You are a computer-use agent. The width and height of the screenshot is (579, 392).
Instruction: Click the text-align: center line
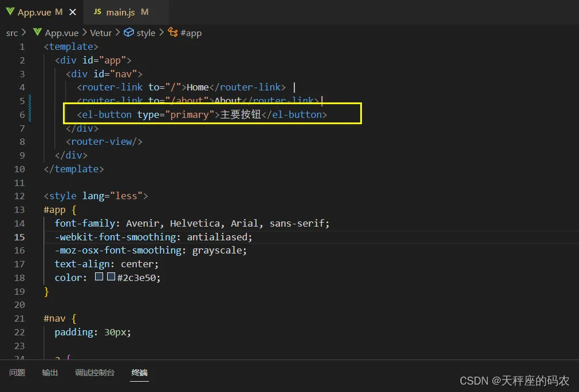107,264
